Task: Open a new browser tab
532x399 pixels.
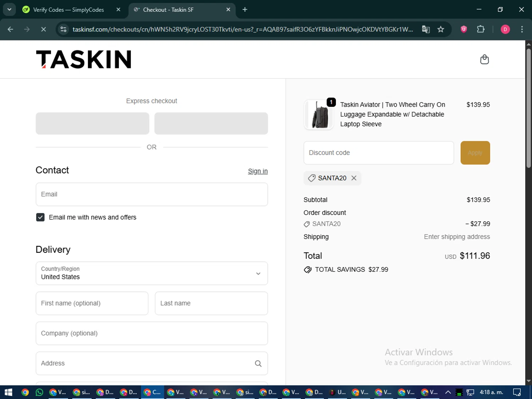Action: [x=245, y=10]
